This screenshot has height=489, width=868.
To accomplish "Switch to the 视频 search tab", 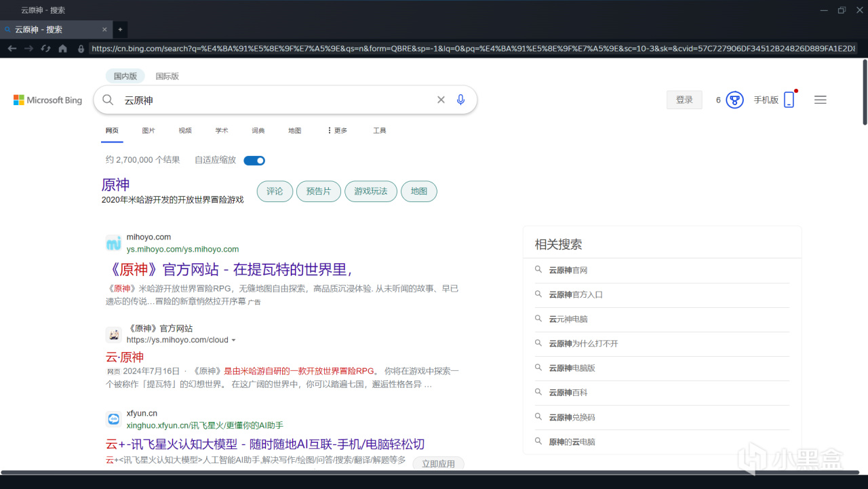I will click(185, 130).
